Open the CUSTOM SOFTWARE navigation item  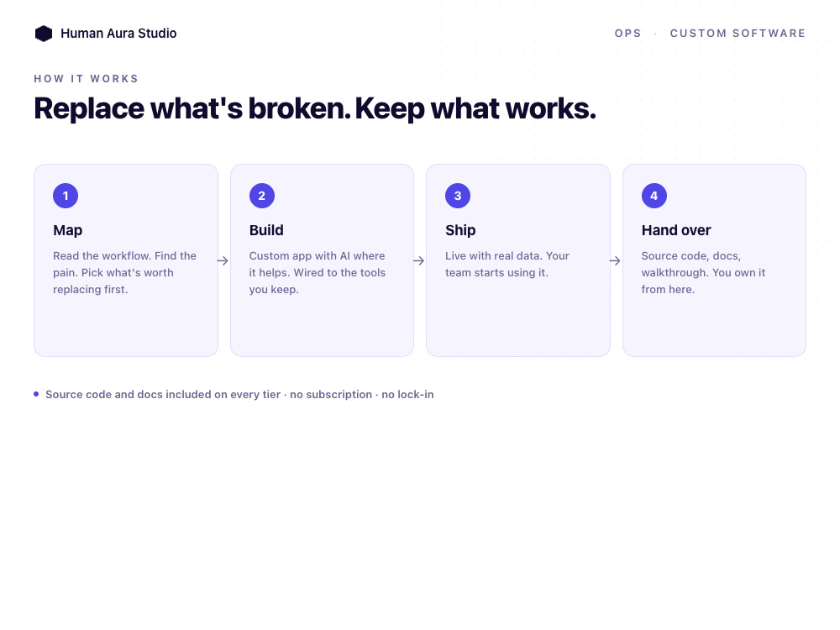[x=738, y=34]
